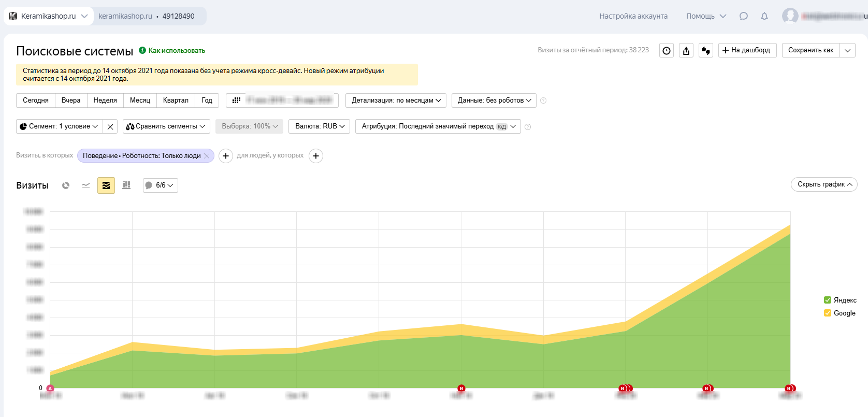Click the thumbs up/down feedback icon
Viewport: 868px width, 417px height.
coord(706,50)
